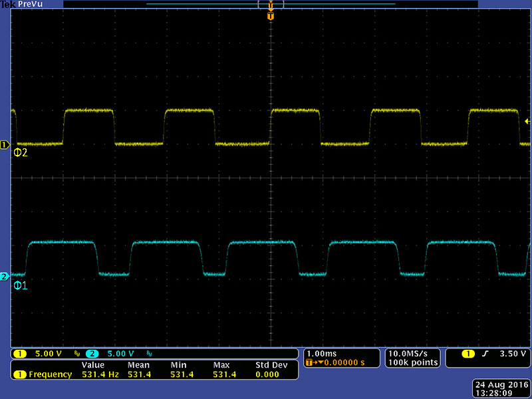Click the Φ1 waveform label
532x399 pixels.
(x=21, y=285)
